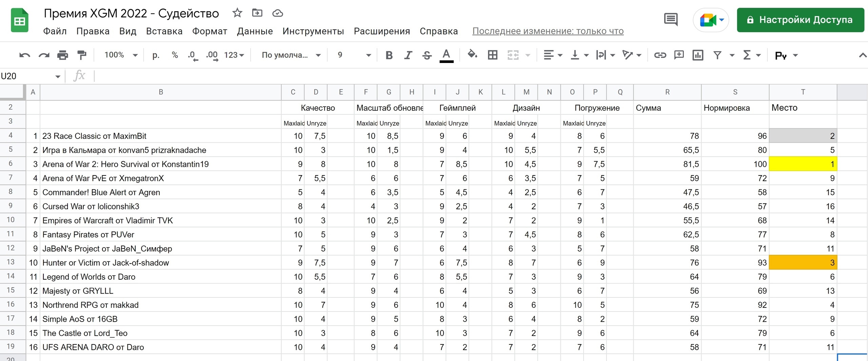The width and height of the screenshot is (868, 361).
Task: Click the formula bar input
Action: click(481, 76)
